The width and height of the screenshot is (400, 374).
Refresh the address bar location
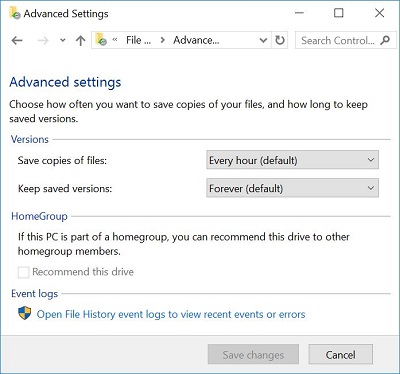click(x=280, y=40)
